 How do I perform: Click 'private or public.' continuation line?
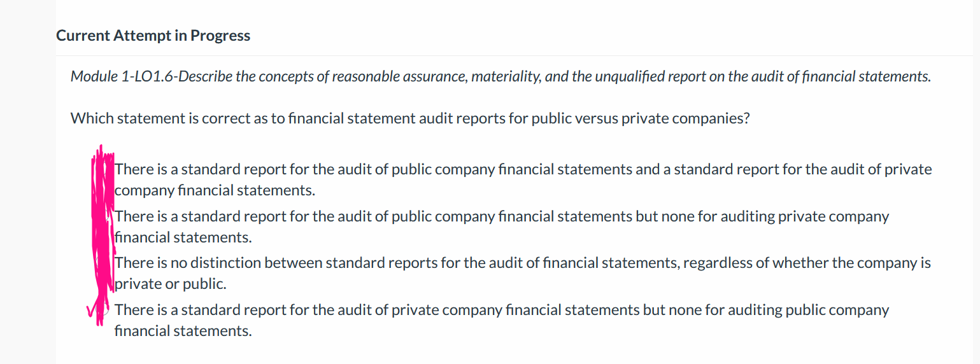tap(171, 284)
